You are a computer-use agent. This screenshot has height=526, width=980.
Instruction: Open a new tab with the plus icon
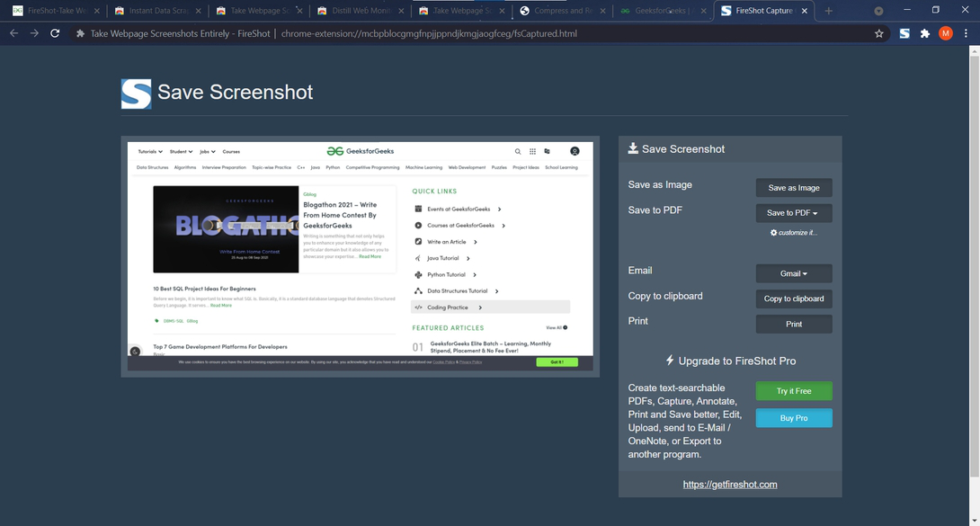click(829, 11)
